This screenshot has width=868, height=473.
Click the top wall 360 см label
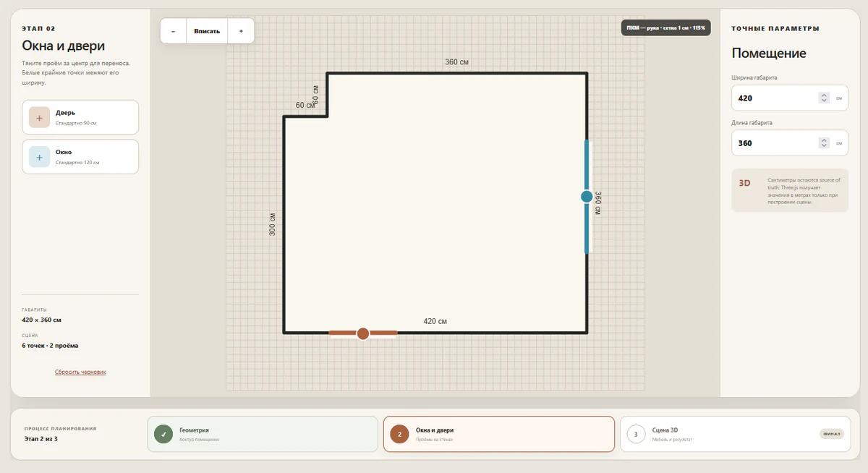[456, 62]
